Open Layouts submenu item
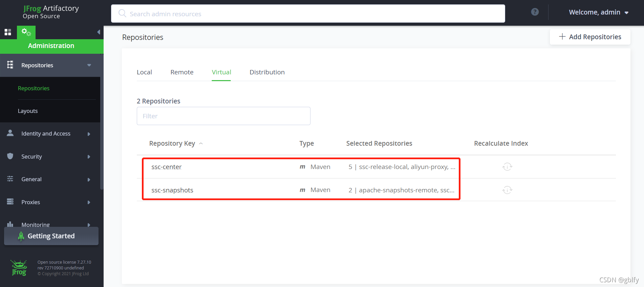Screen dimensions: 644x287 (28, 111)
